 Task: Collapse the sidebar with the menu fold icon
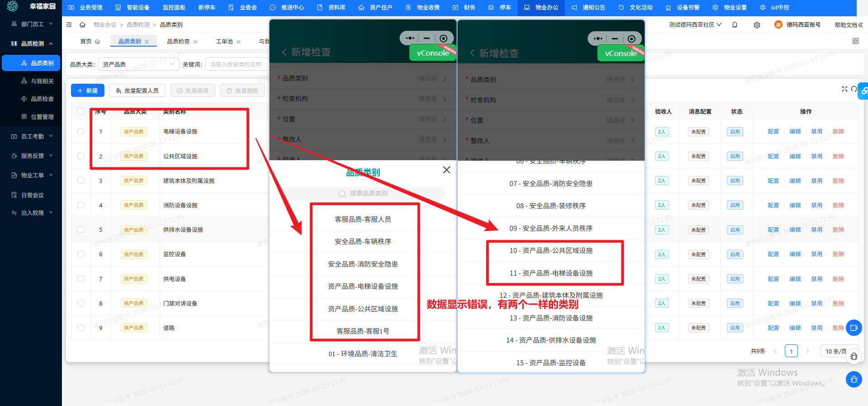pos(69,24)
